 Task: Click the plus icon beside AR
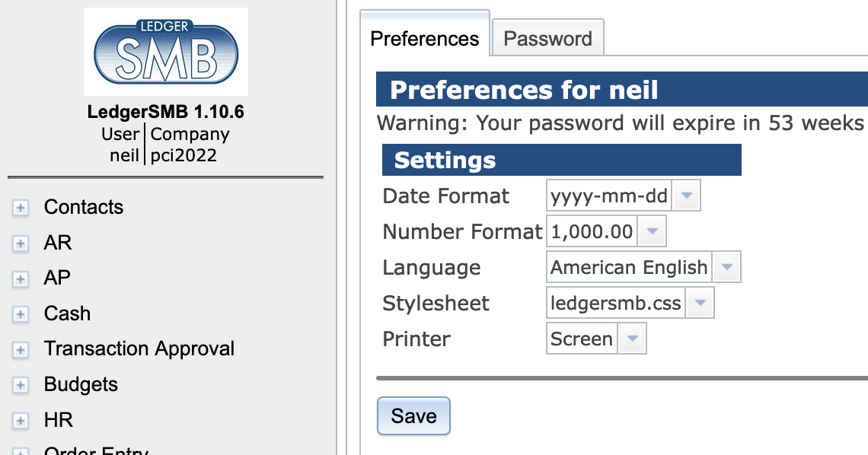[20, 243]
